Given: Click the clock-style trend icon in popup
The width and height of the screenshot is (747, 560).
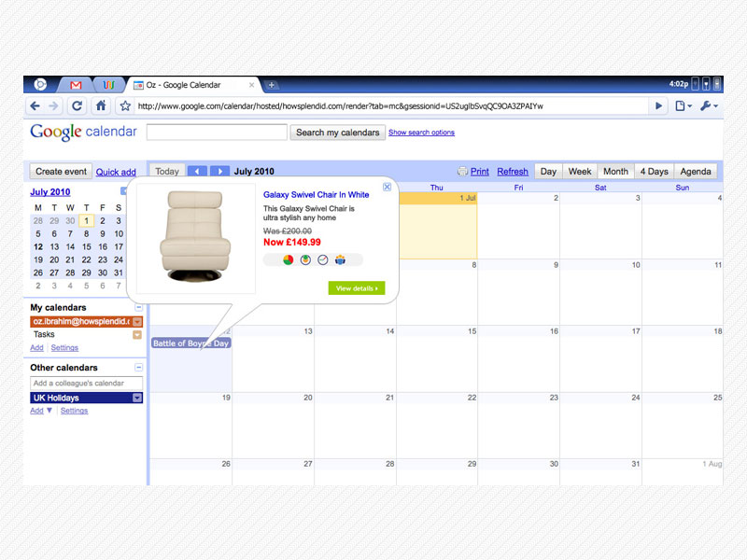Looking at the screenshot, I should pos(322,260).
